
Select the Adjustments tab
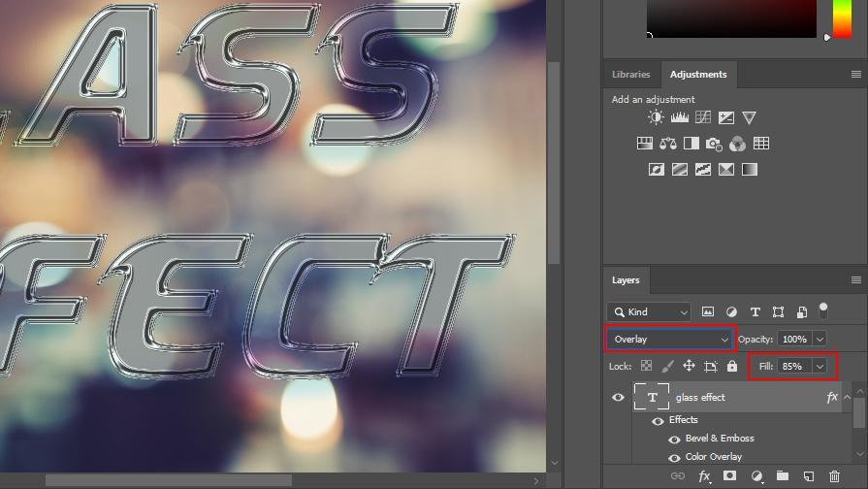[698, 74]
